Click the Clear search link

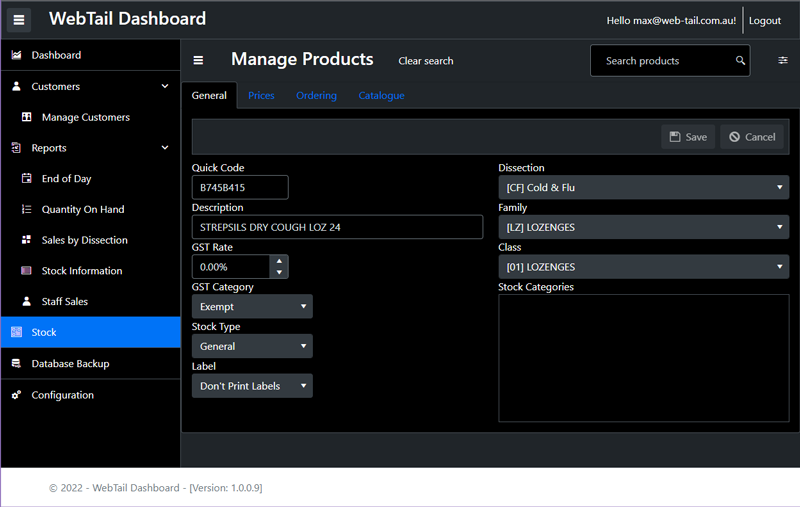coord(426,61)
